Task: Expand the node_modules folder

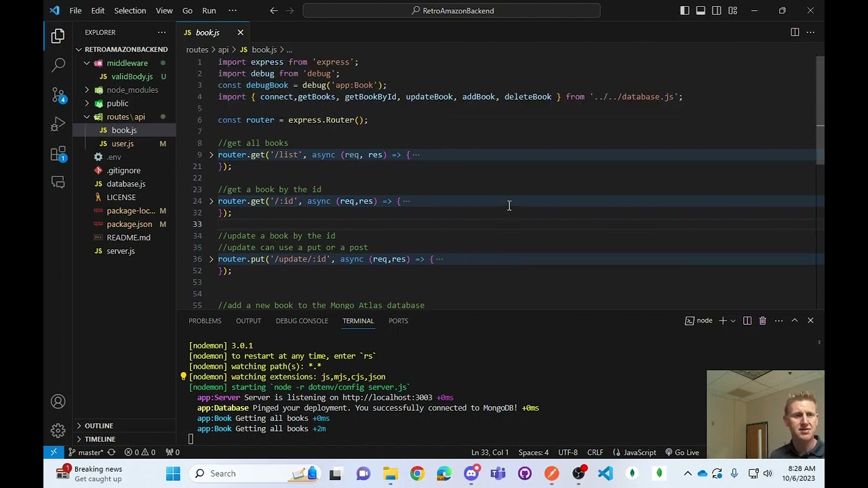Action: 87,90
